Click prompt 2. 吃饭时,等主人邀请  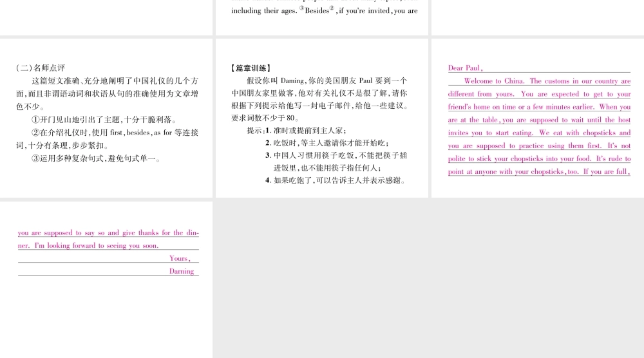[x=327, y=143]
